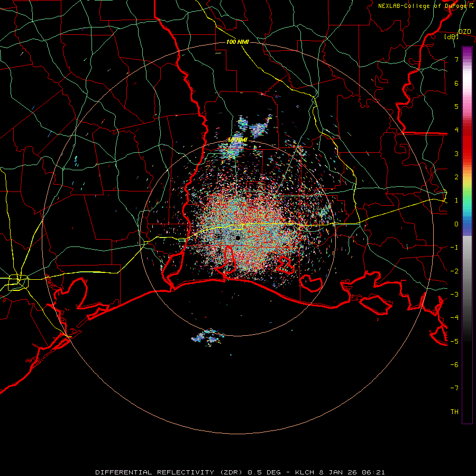
Task: Click the scale value 2
Action: tap(456, 177)
